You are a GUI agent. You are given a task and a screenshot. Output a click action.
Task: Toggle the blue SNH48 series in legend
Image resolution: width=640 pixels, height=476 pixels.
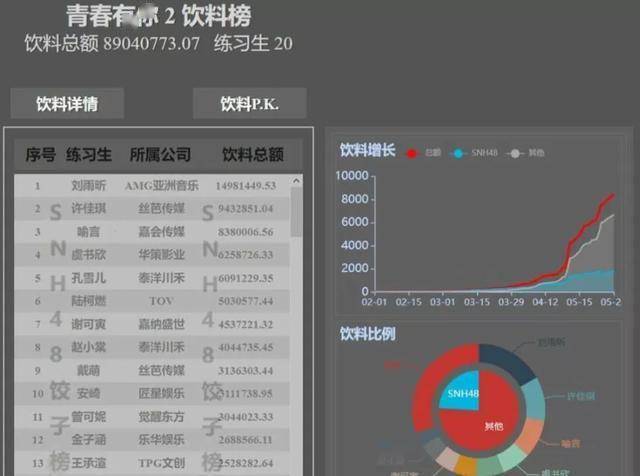point(473,153)
